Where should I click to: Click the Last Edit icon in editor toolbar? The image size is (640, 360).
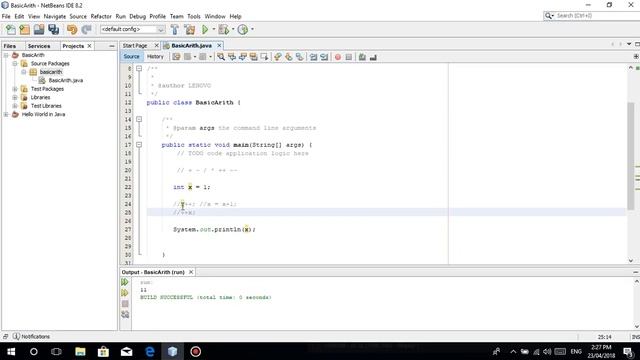(176, 57)
